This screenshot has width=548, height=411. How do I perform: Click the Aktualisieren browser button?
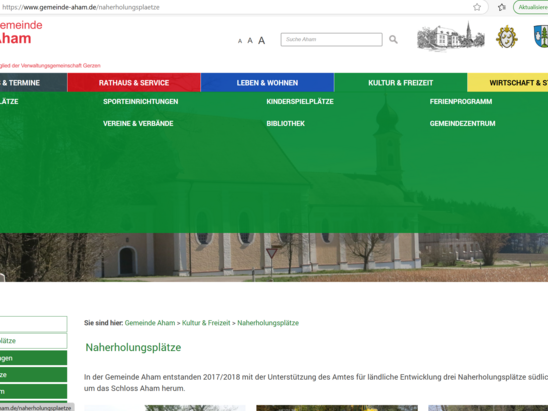click(x=531, y=7)
